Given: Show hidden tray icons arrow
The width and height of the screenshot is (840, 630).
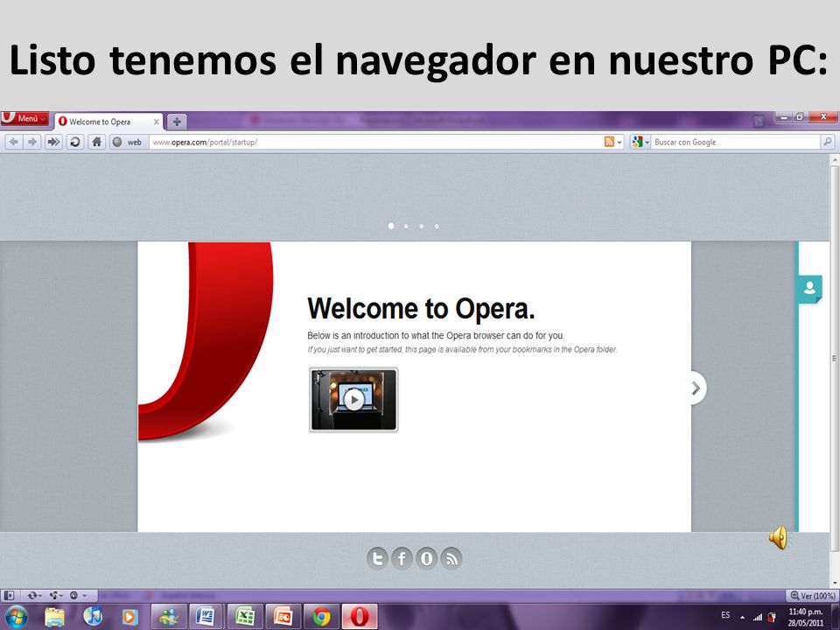Looking at the screenshot, I should [x=743, y=617].
